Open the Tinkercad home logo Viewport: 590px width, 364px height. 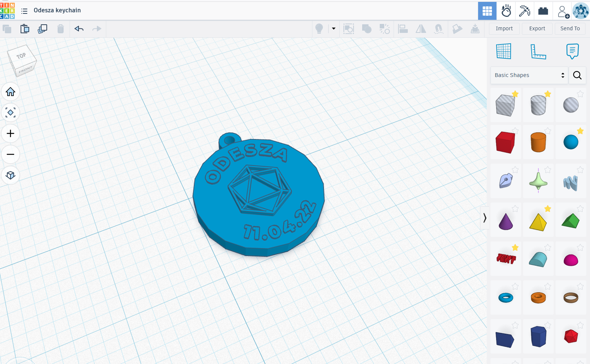click(7, 10)
